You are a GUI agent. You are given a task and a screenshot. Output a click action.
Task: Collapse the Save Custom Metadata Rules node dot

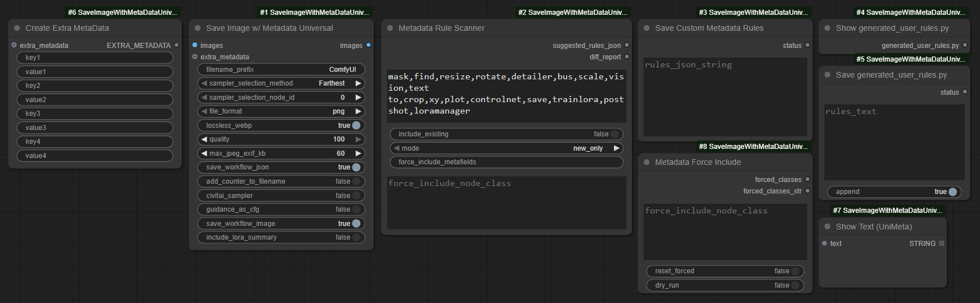[x=646, y=28]
